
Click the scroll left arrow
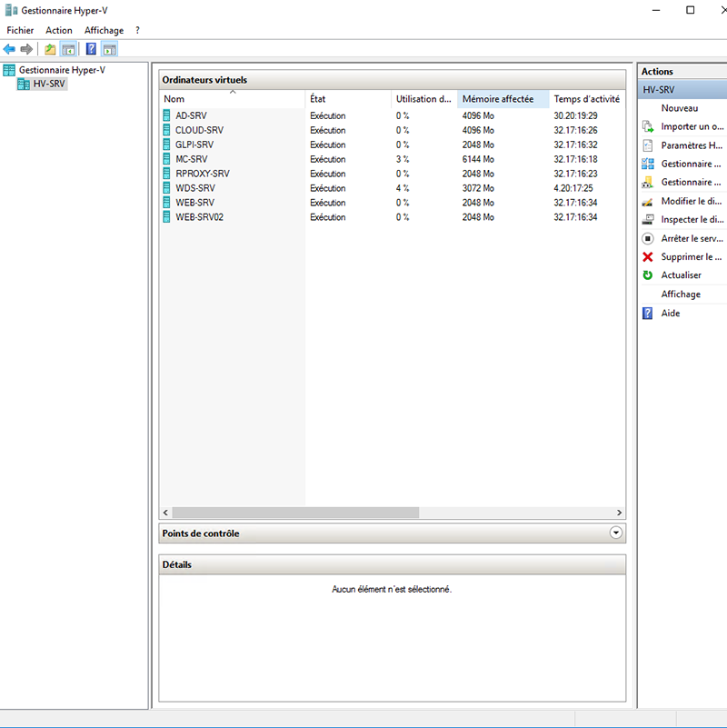165,513
